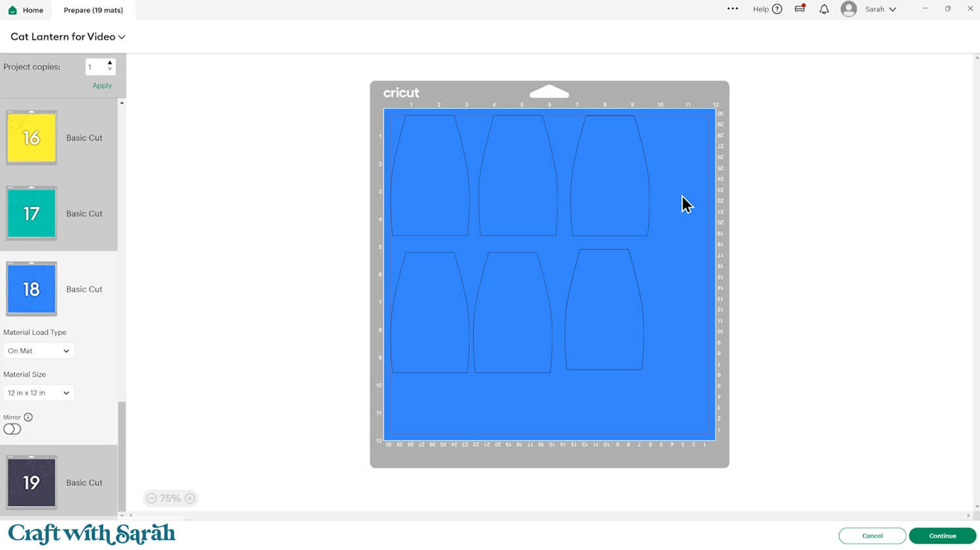The image size is (980, 550).
Task: Click the bottom-right shape on the mat
Action: (604, 309)
